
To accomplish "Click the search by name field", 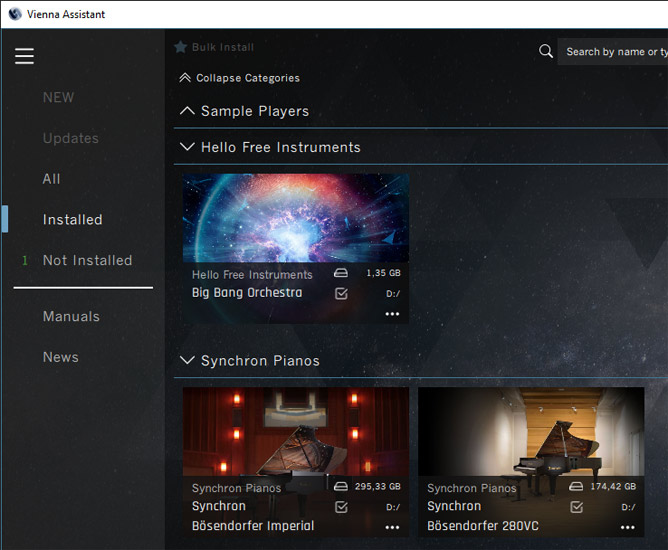I will click(612, 52).
